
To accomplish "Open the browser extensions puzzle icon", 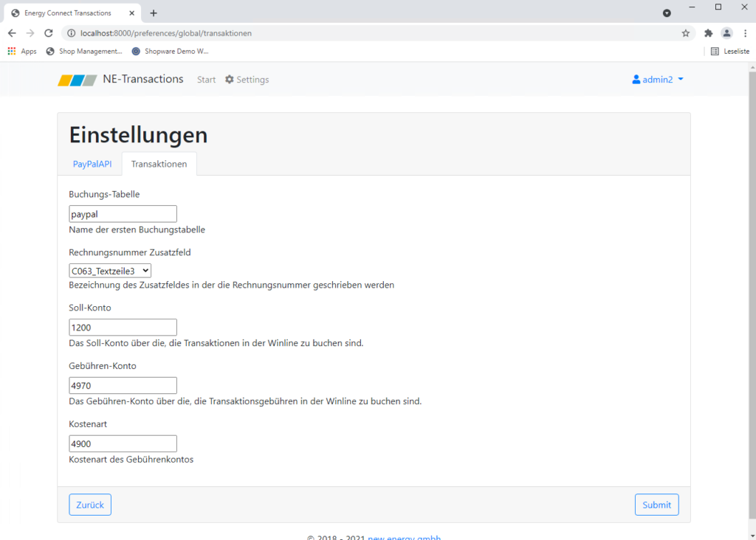I will pos(709,33).
